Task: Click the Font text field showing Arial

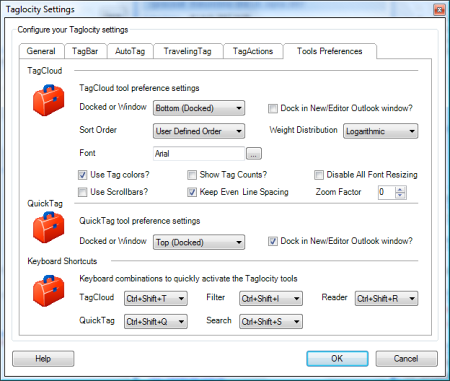Action: click(199, 154)
